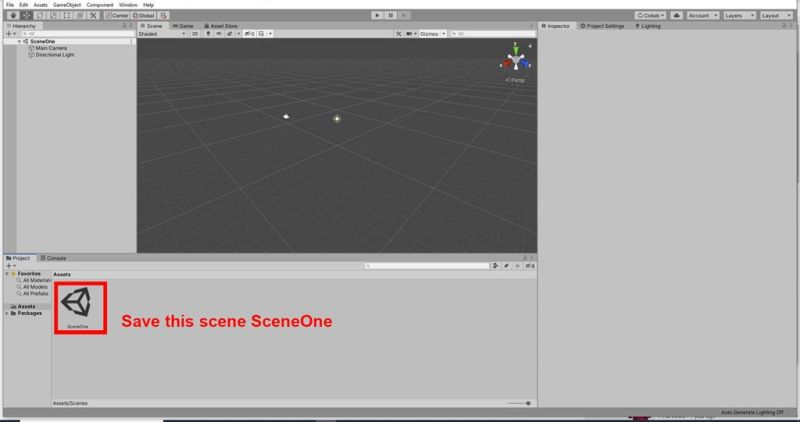Select the combined Transform tool
Screen dimensions: 800x422
80,15
